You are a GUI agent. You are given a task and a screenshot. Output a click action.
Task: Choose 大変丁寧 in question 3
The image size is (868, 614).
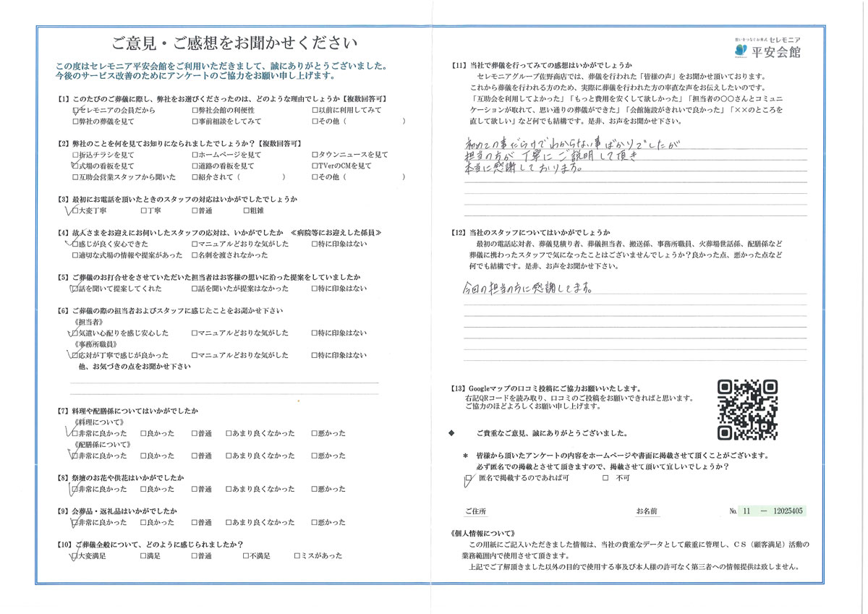[x=75, y=211]
